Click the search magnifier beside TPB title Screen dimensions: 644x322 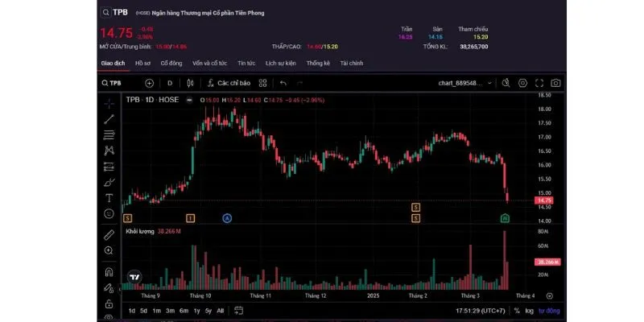click(105, 12)
